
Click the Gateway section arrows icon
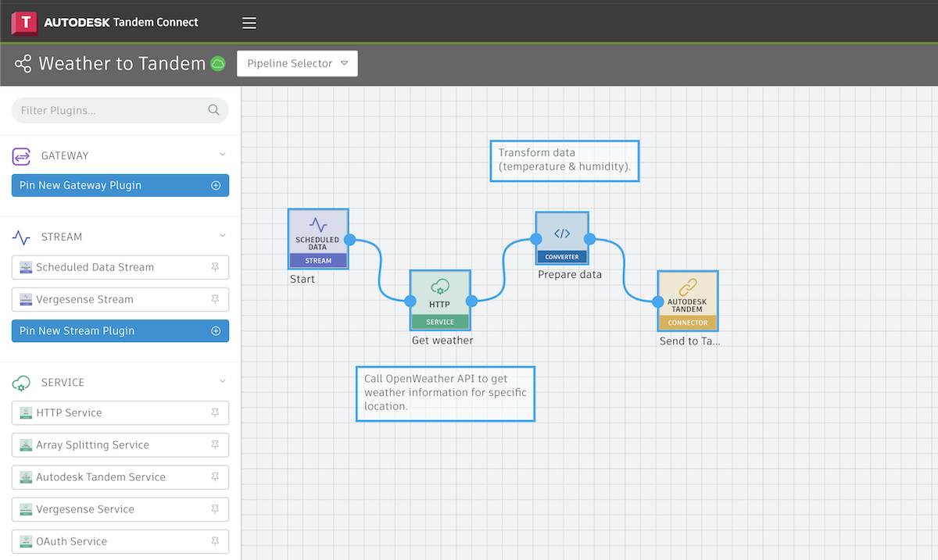pyautogui.click(x=21, y=156)
